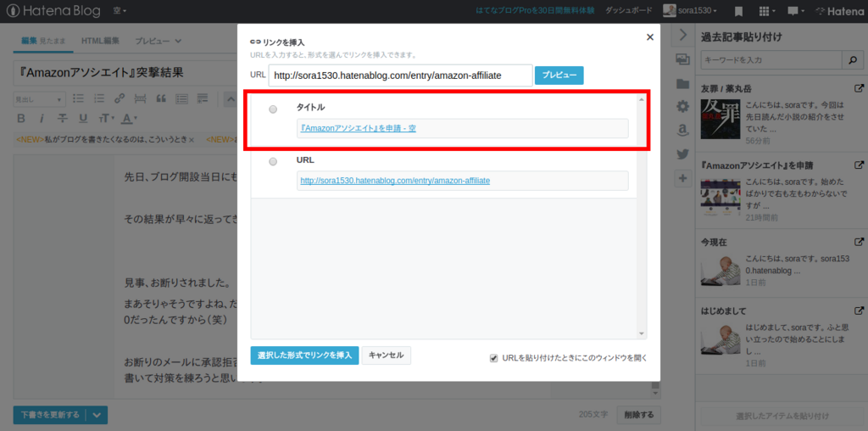Screen dimensions: 868x431
Task: Open the プレビュー tab dropdown
Action: [159, 41]
